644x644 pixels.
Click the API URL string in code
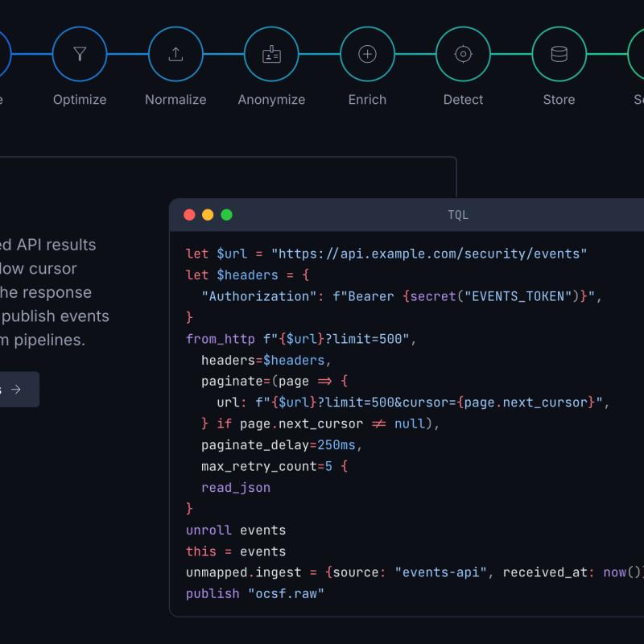pos(429,254)
